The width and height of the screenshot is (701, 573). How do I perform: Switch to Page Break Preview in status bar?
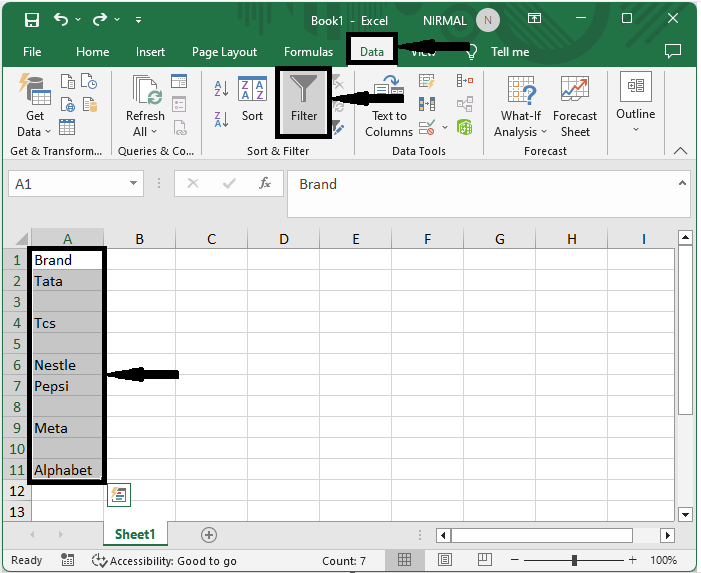pyautogui.click(x=485, y=560)
